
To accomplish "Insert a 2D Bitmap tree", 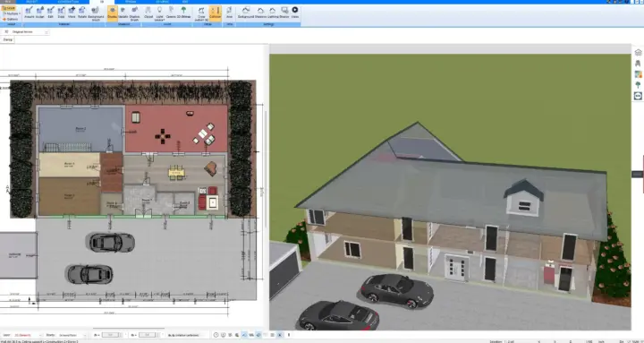I will point(183,13).
